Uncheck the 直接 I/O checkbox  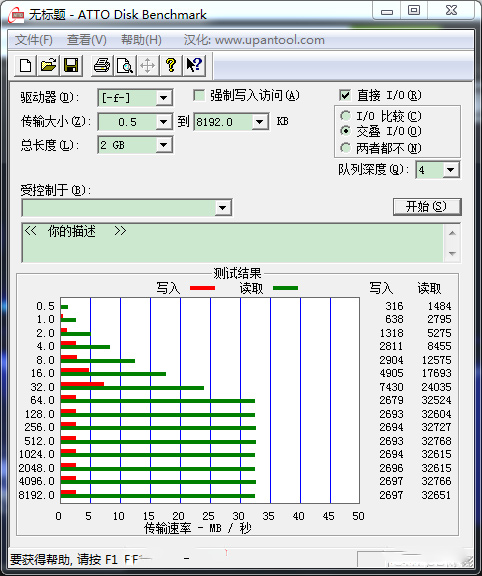point(345,96)
